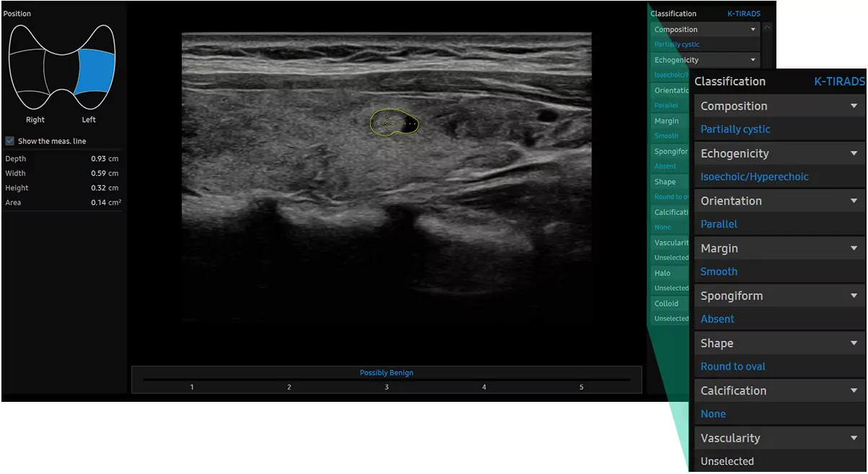Toggle the 'Show the meas. line' checkbox

(9, 141)
